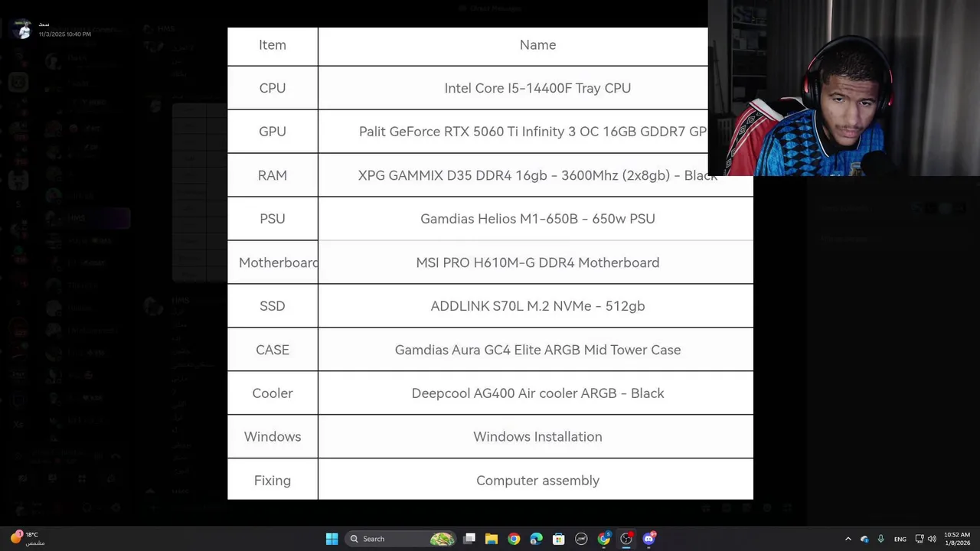The image size is (980, 551).
Task: Click the 'Gamdias Helios M1-650B' PSU cell
Action: (536, 219)
